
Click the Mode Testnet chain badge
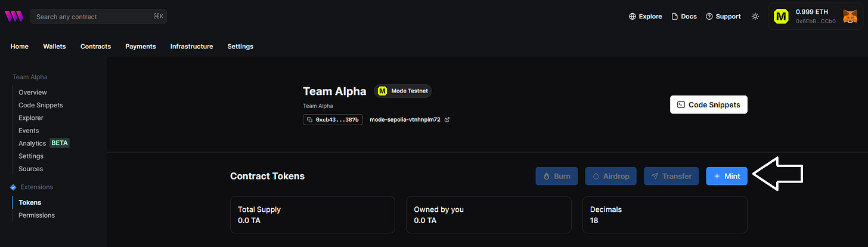tap(403, 91)
